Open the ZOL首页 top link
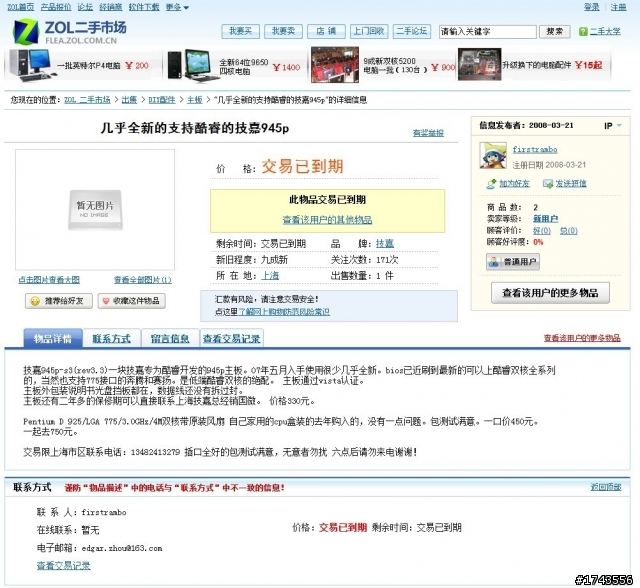The image size is (640, 588). click(x=21, y=7)
